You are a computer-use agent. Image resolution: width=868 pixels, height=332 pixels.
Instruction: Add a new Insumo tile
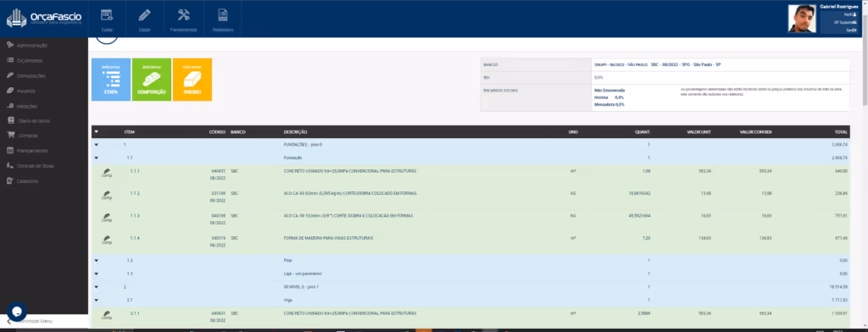click(192, 80)
